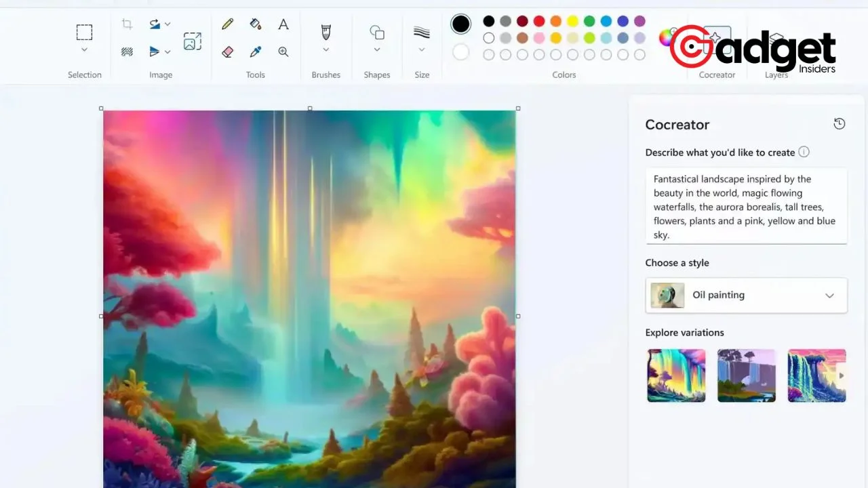The image size is (868, 488).
Task: Select the Fill bucket tool
Action: coord(256,24)
